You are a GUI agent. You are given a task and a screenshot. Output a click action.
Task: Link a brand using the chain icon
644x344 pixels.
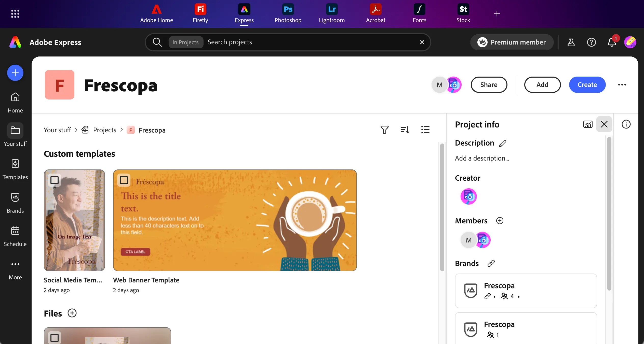click(491, 263)
